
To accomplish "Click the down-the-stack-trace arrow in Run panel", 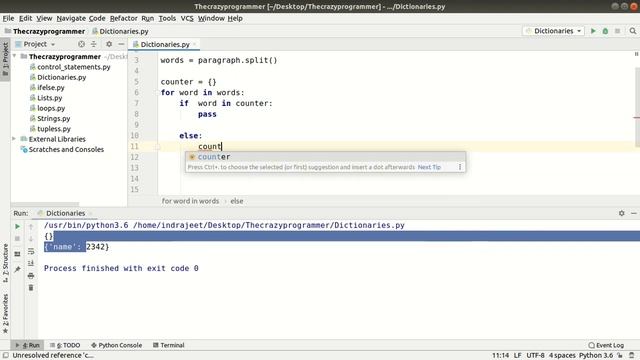I will click(31, 239).
